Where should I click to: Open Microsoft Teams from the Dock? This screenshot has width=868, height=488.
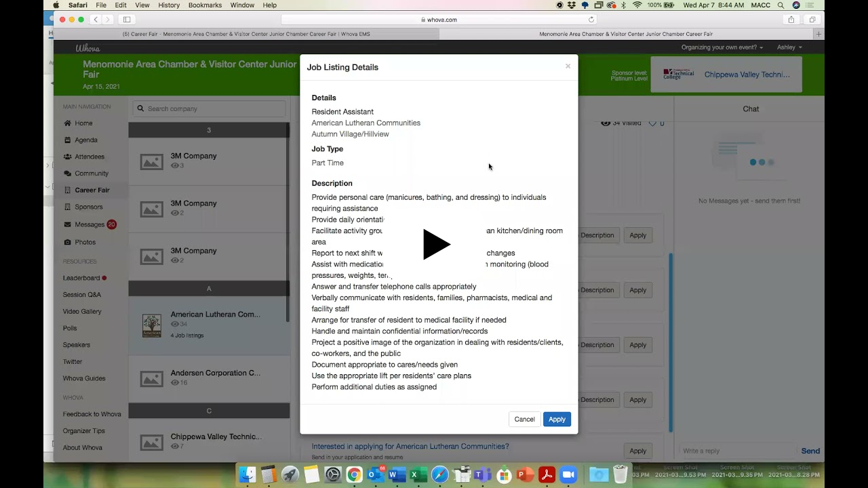[x=482, y=474]
